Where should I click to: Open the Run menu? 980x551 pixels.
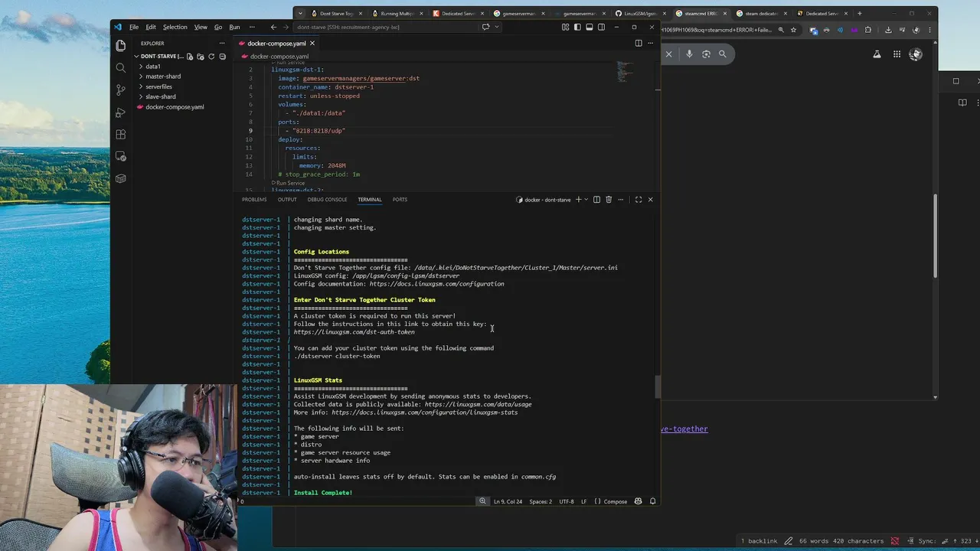[234, 27]
